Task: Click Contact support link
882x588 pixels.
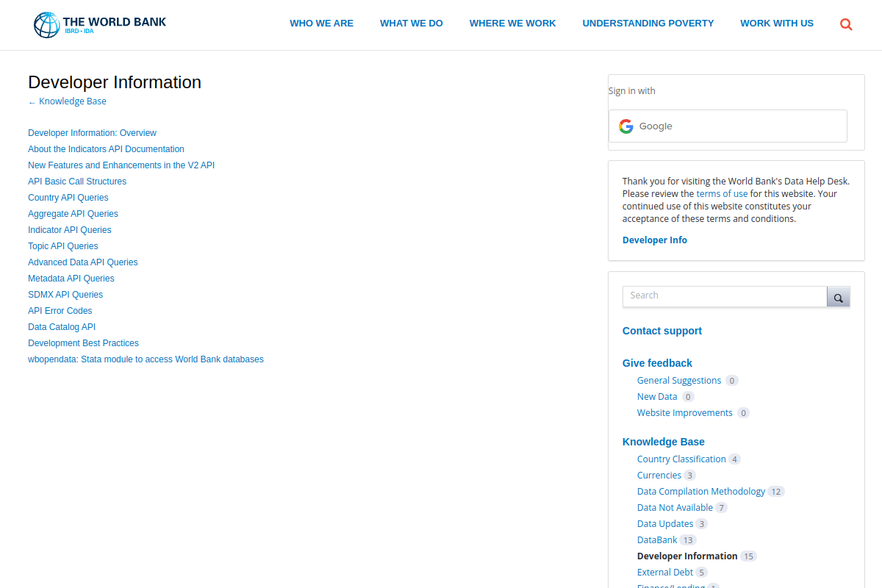Action: point(662,331)
